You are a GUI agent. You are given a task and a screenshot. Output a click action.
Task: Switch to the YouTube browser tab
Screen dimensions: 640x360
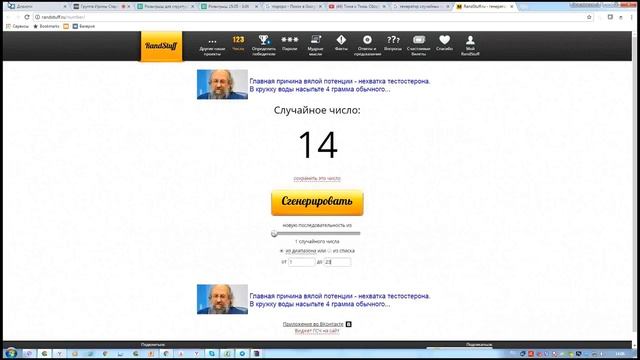357,7
